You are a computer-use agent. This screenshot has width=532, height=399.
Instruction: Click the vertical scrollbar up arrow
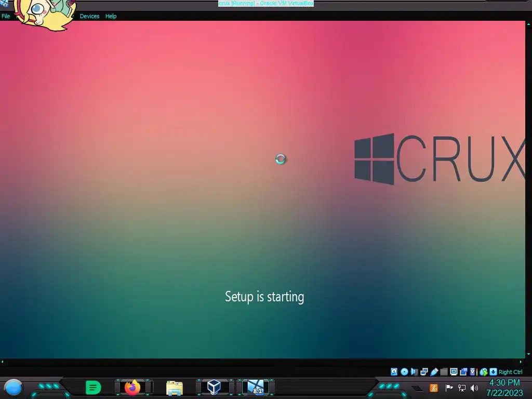click(528, 24)
